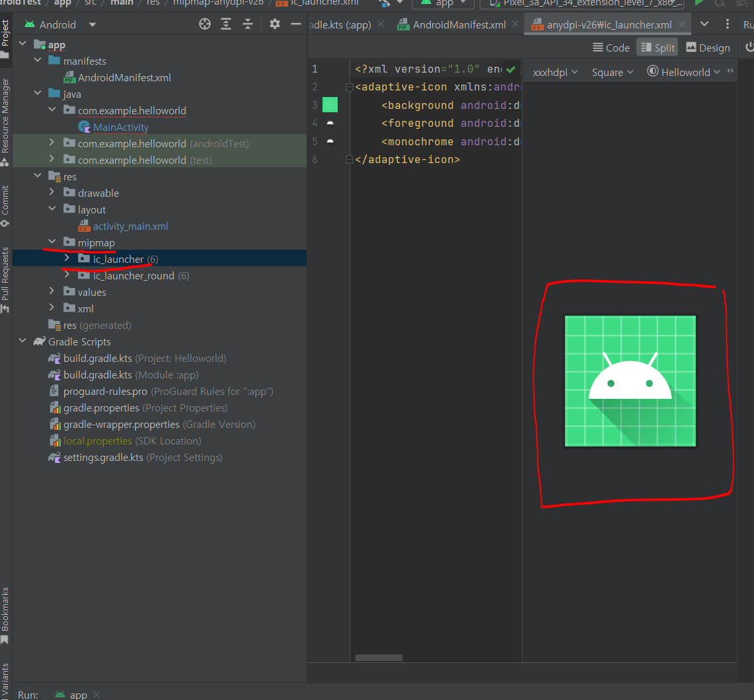Open the Resource Manager side tab
754x700 pixels.
pos(5,122)
